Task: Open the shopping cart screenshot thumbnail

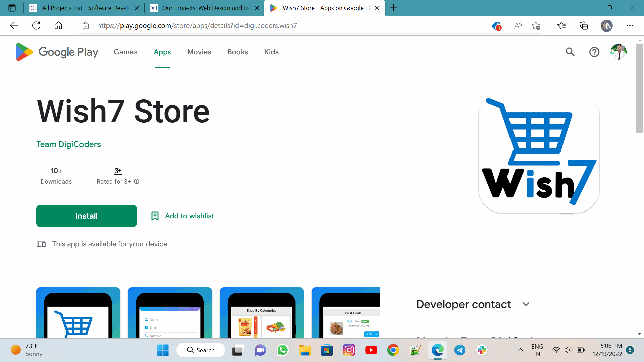Action: tap(78, 312)
